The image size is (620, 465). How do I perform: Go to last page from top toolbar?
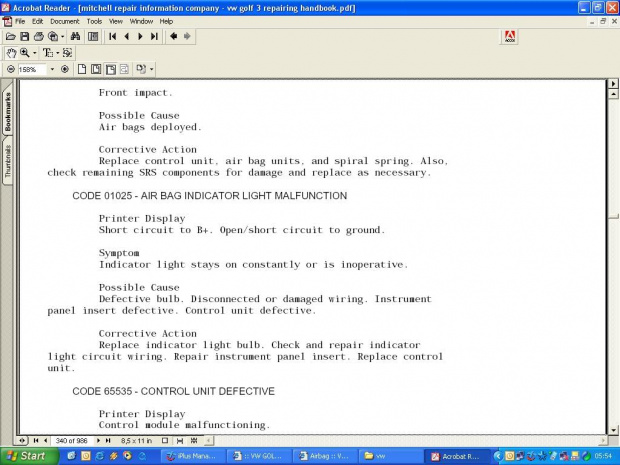pyautogui.click(x=154, y=37)
